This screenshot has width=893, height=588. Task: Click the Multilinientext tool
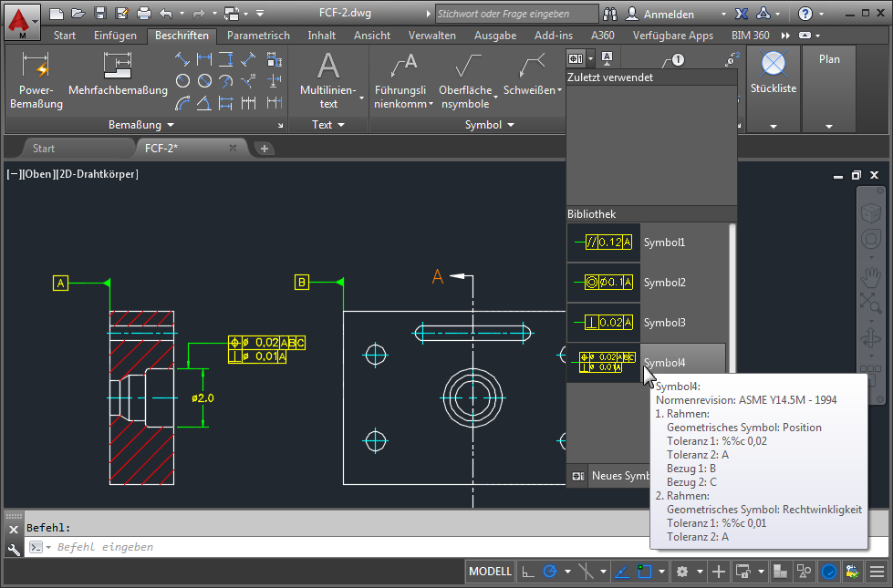tap(328, 67)
